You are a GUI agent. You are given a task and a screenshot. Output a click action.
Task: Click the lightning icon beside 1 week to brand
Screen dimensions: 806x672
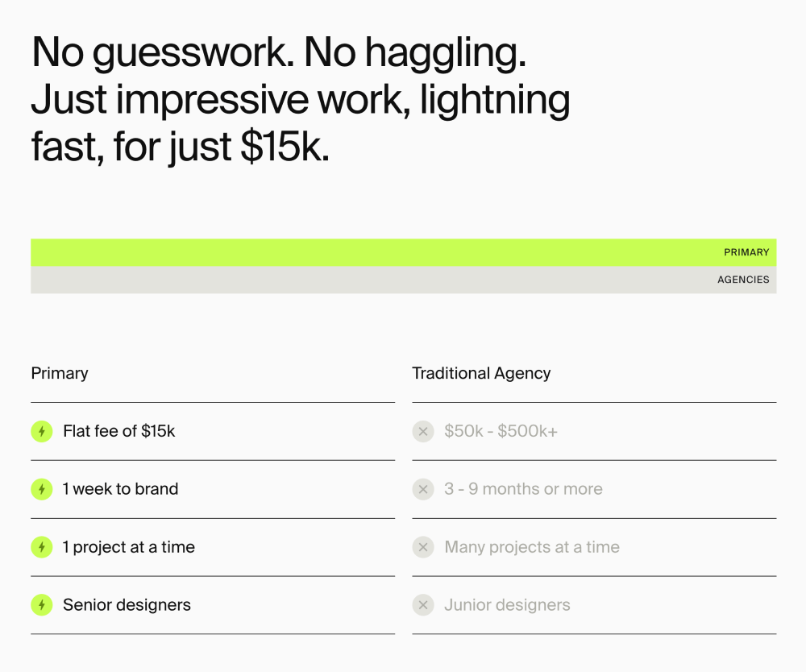point(42,489)
